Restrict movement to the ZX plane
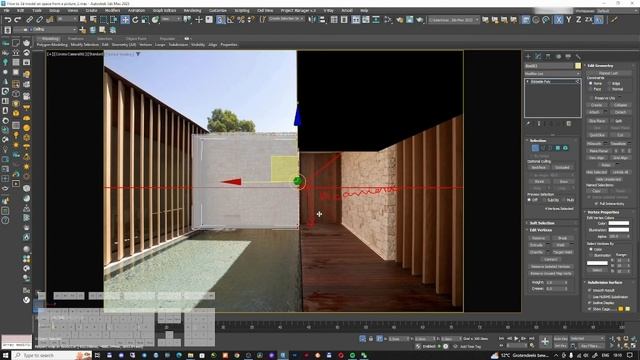Screen dimensions: 640x360 [x=588, y=20]
